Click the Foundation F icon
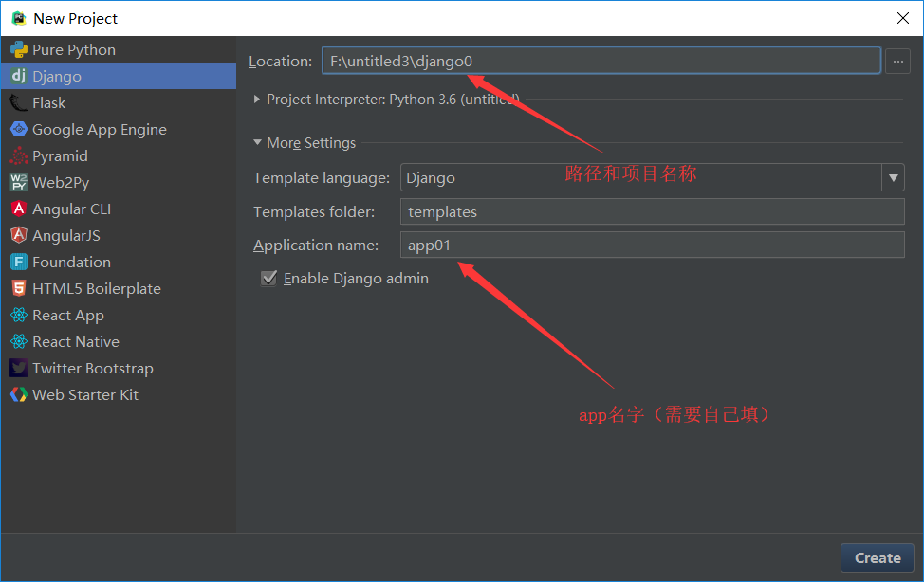 [x=19, y=262]
